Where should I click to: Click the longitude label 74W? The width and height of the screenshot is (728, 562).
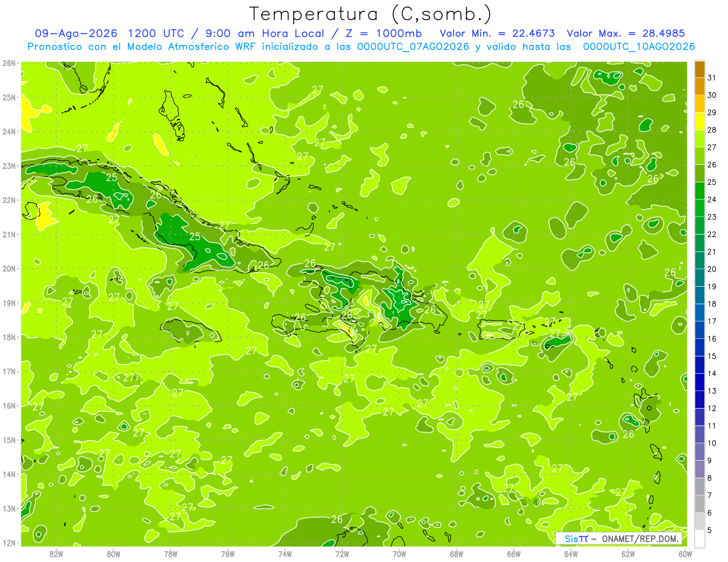(x=285, y=554)
